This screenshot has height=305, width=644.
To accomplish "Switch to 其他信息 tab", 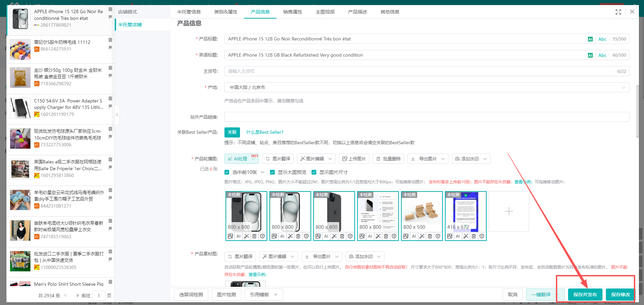I will coord(390,12).
